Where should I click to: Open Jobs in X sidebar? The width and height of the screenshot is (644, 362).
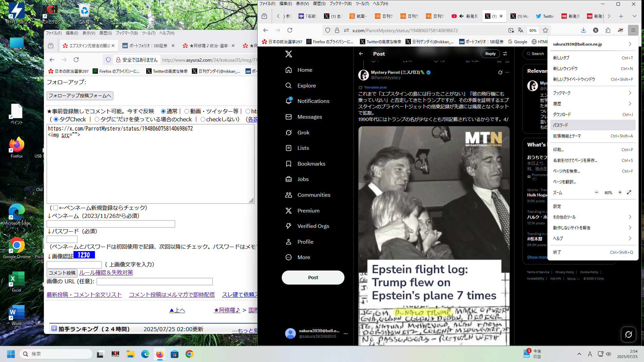click(297, 179)
